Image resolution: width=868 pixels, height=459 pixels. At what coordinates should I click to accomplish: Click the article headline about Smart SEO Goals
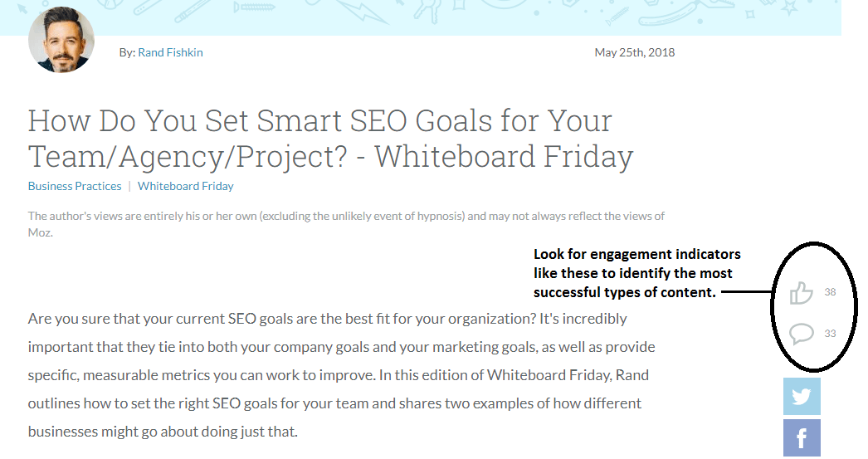[331, 139]
